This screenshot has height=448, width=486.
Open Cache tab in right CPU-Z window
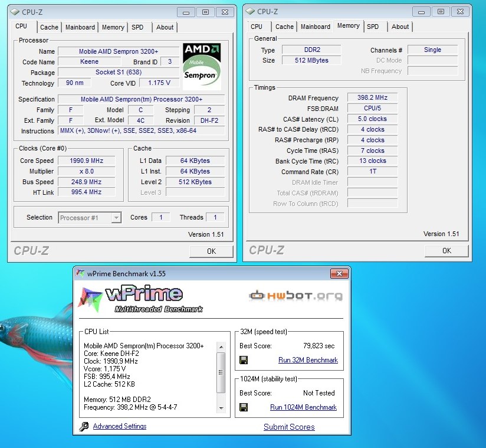(284, 27)
